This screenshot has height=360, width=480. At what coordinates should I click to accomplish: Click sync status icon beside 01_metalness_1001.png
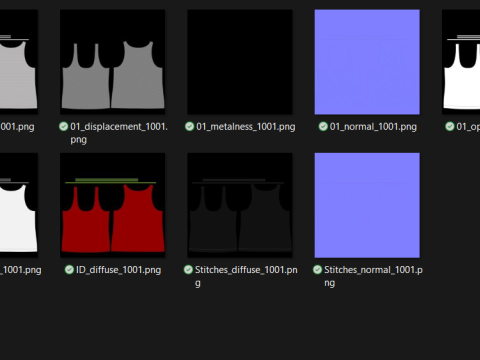(x=190, y=126)
